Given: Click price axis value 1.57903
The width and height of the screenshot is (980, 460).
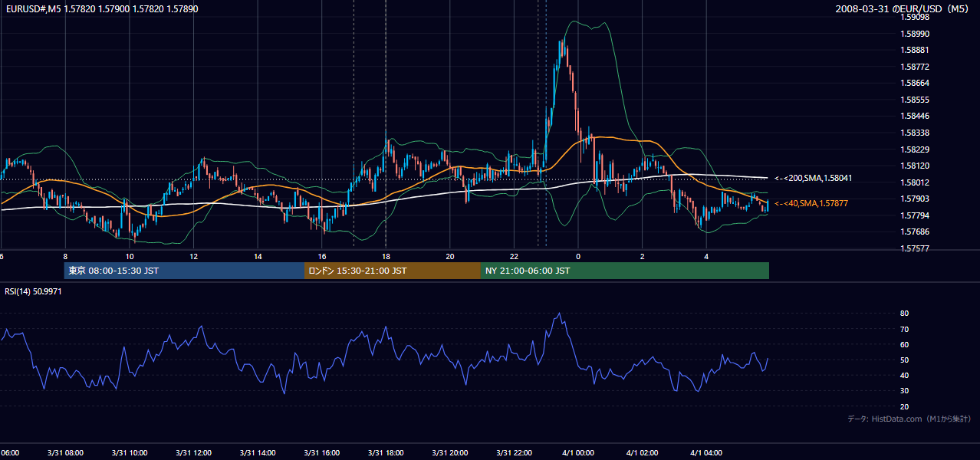Looking at the screenshot, I should (914, 199).
